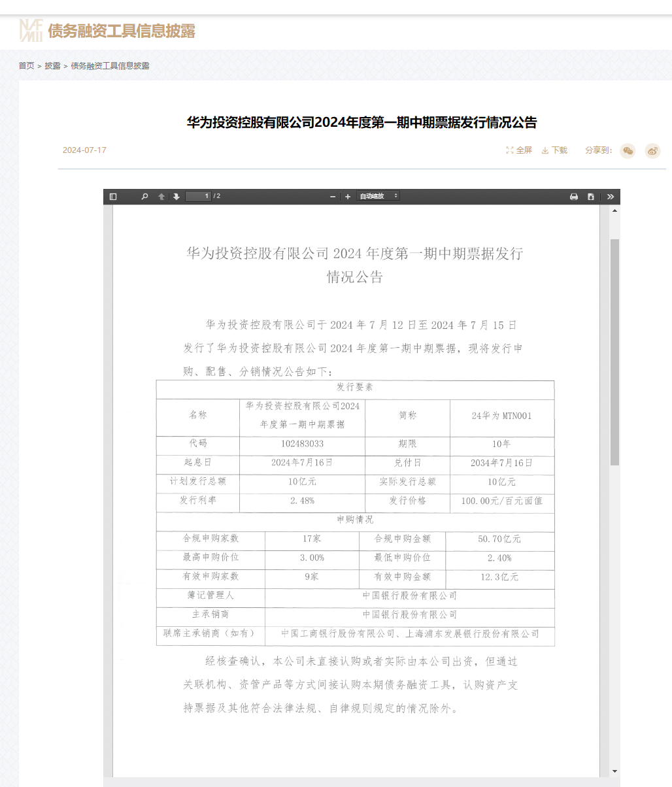Click the bold announcement page title
Image resolution: width=672 pixels, height=787 pixels.
[362, 122]
